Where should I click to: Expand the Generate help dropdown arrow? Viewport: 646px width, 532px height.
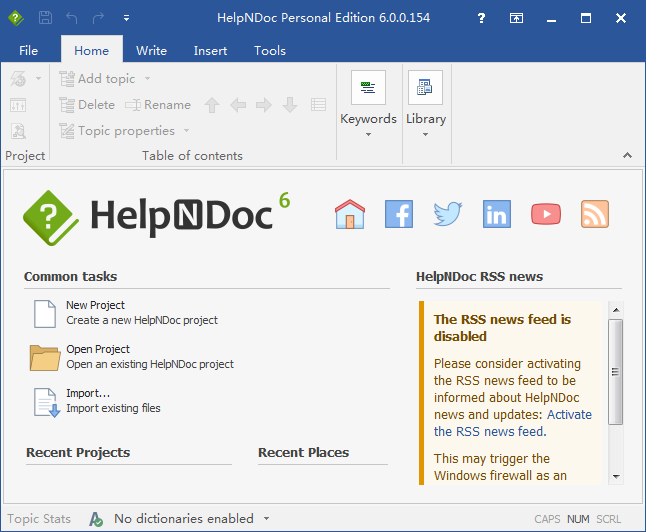(x=38, y=78)
